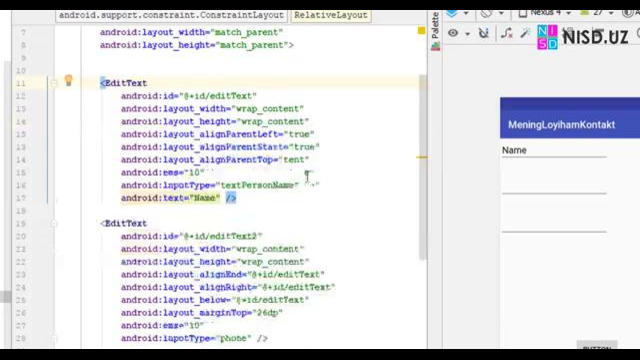Collapse the first EditText fold marker

[x=54, y=83]
